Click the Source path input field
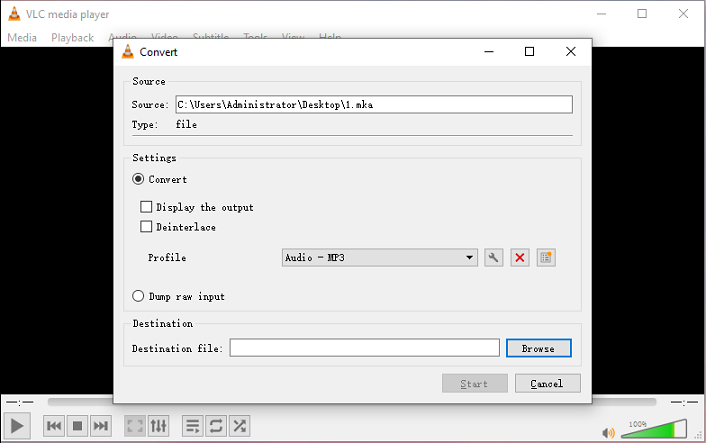The height and width of the screenshot is (443, 706). tap(374, 104)
